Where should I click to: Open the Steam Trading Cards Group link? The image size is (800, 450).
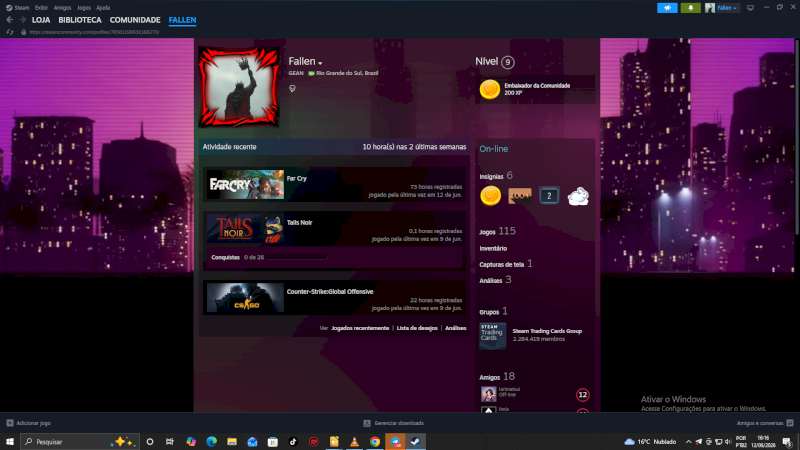tap(547, 331)
